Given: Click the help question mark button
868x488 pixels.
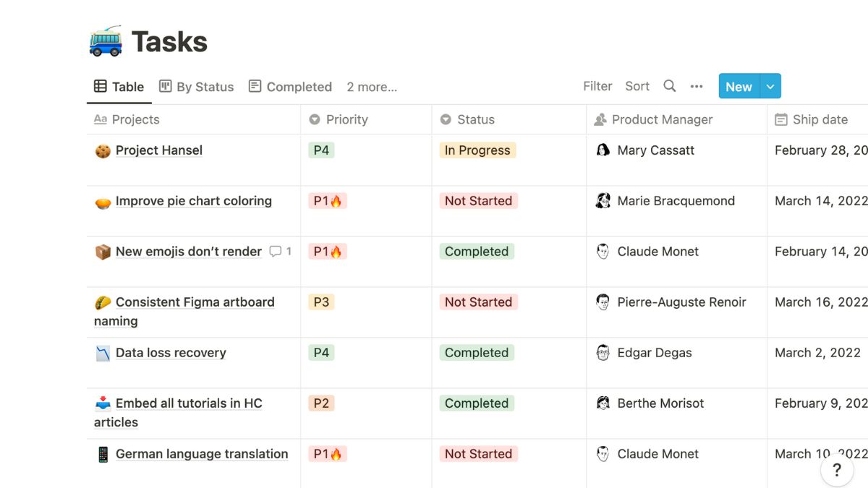Looking at the screenshot, I should click(837, 471).
